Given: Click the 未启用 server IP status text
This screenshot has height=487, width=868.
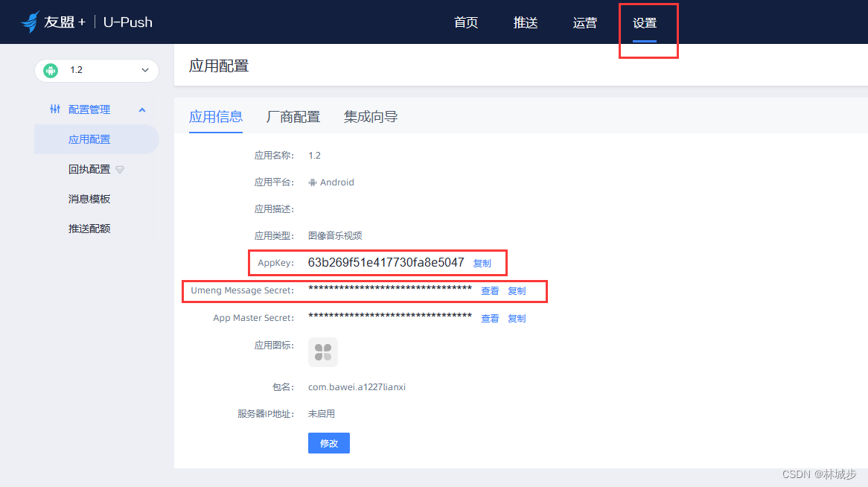Looking at the screenshot, I should 322,414.
